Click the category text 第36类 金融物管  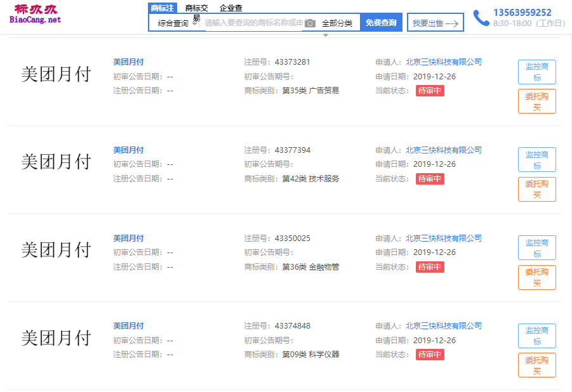[x=310, y=267]
